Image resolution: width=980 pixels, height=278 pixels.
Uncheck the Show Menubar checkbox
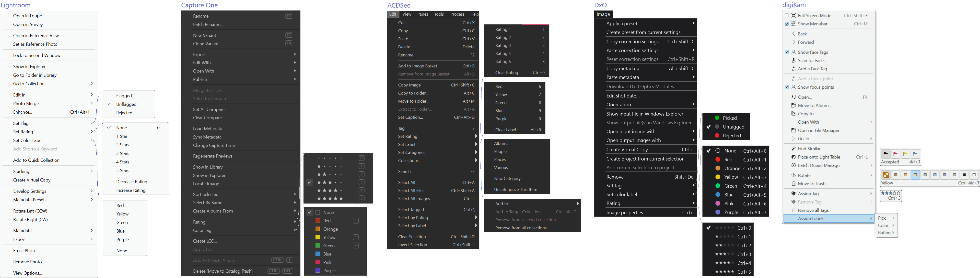coord(787,24)
